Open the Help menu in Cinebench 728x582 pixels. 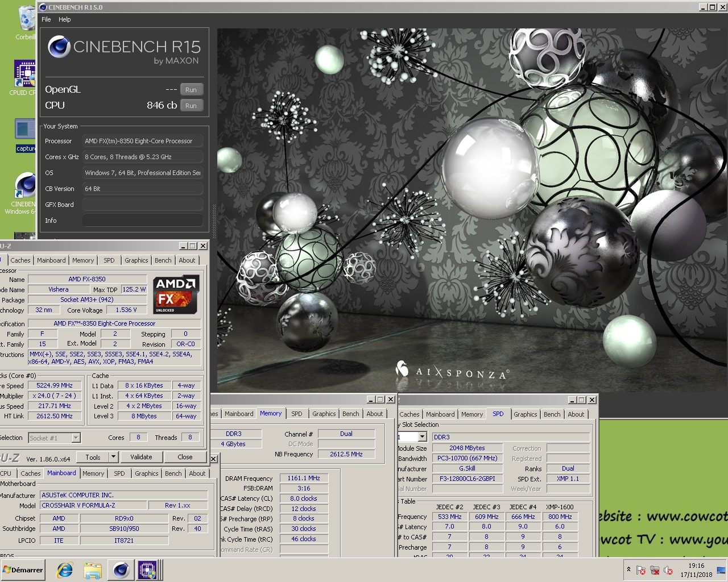tap(65, 19)
